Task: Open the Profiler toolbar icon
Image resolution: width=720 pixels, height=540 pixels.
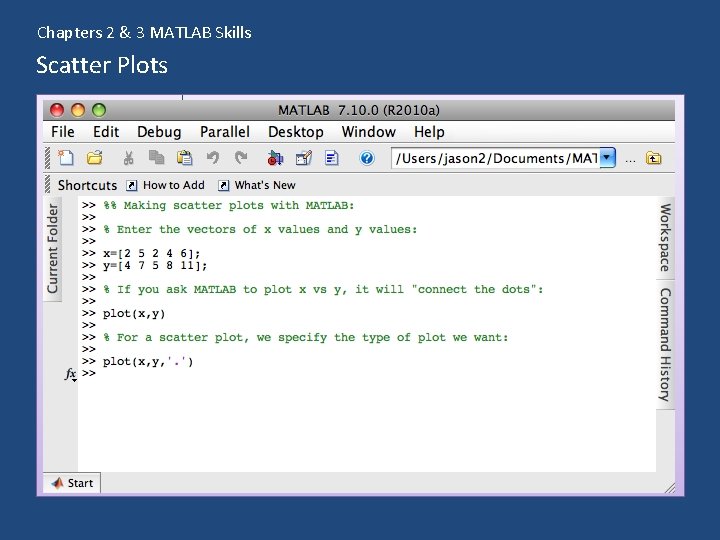Action: click(332, 158)
